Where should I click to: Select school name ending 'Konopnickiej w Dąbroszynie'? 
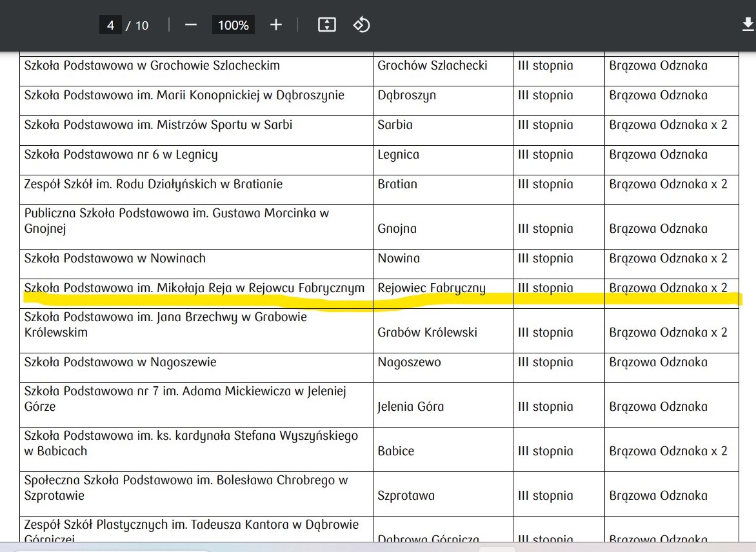(184, 95)
